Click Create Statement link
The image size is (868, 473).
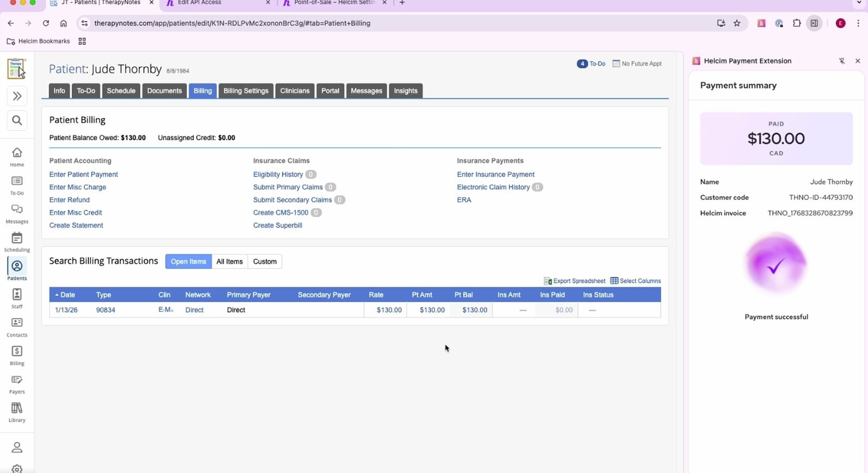click(x=76, y=225)
